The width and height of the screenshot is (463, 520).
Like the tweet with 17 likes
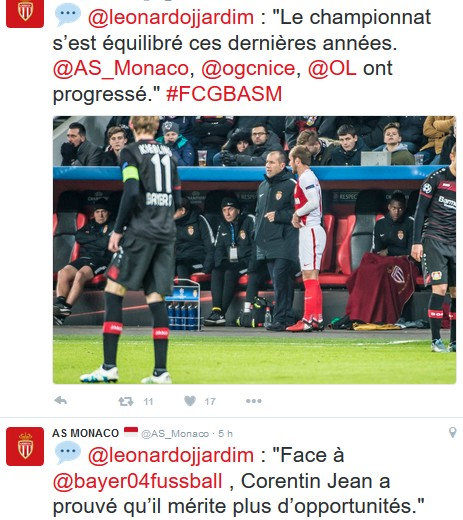[190, 401]
